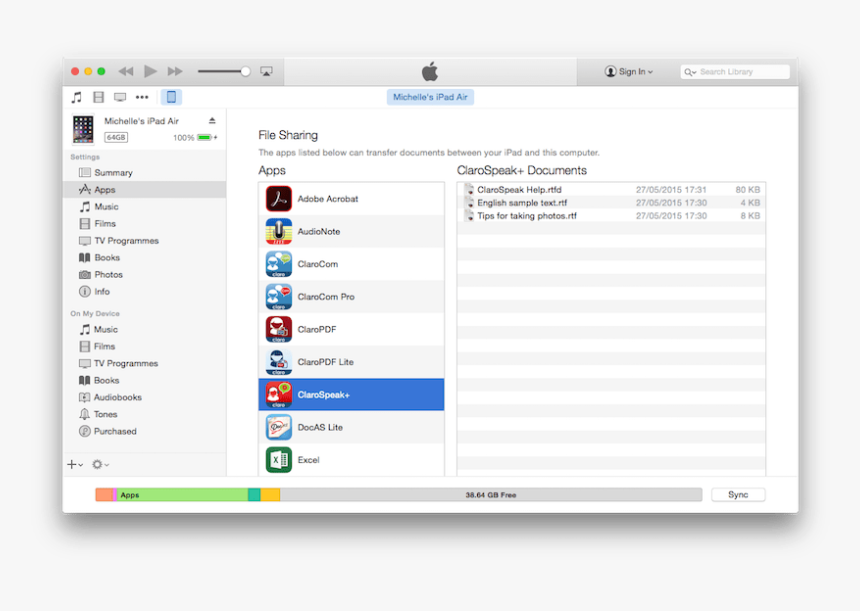Eject Michelle's iPad Air
This screenshot has width=860, height=611.
point(212,121)
